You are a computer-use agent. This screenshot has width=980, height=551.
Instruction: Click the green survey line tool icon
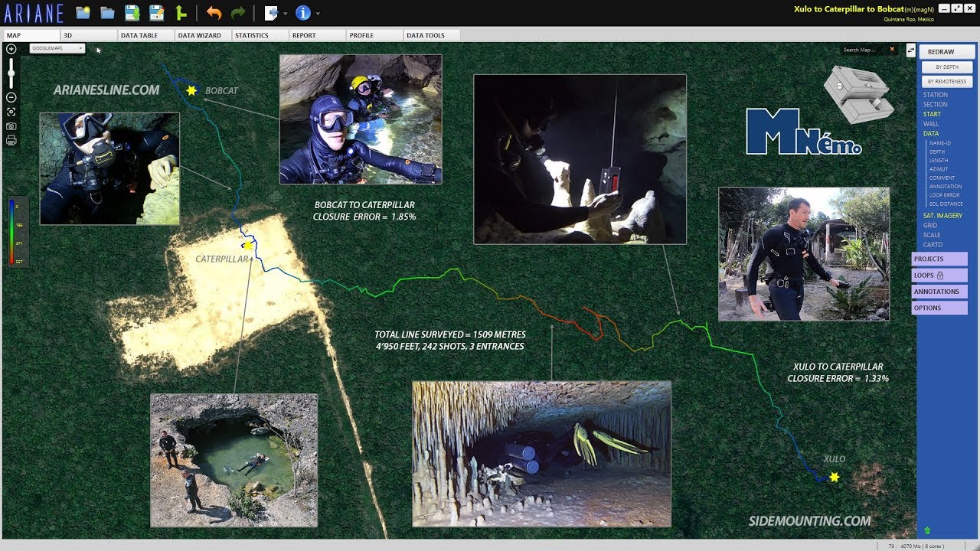point(181,12)
